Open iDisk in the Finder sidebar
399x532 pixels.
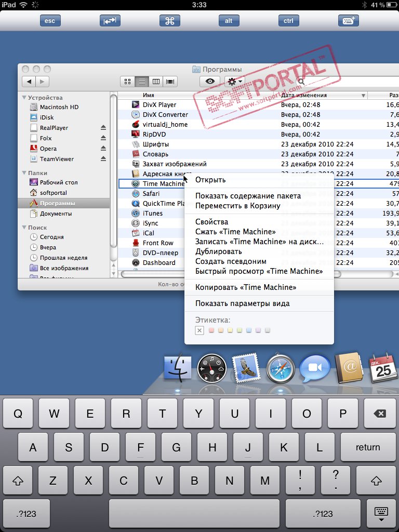click(46, 117)
